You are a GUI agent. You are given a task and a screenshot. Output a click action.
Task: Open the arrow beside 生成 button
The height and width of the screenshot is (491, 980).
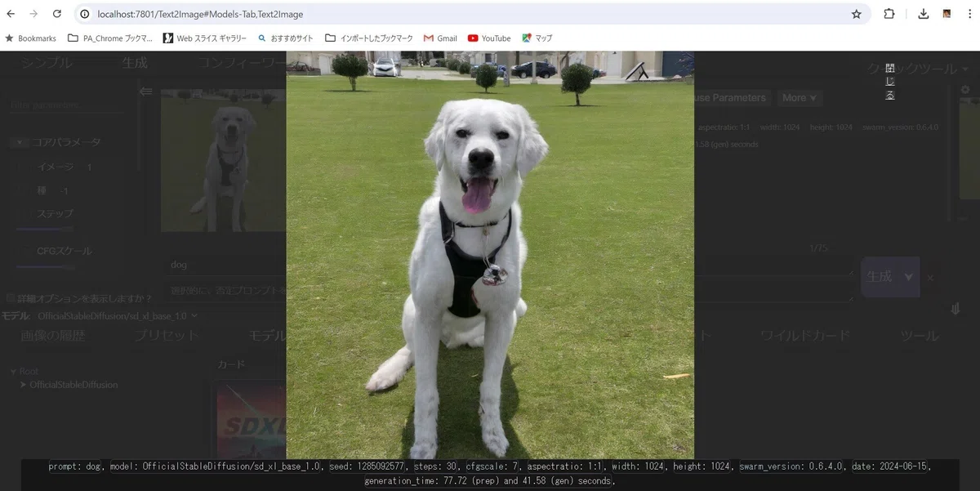click(x=909, y=277)
